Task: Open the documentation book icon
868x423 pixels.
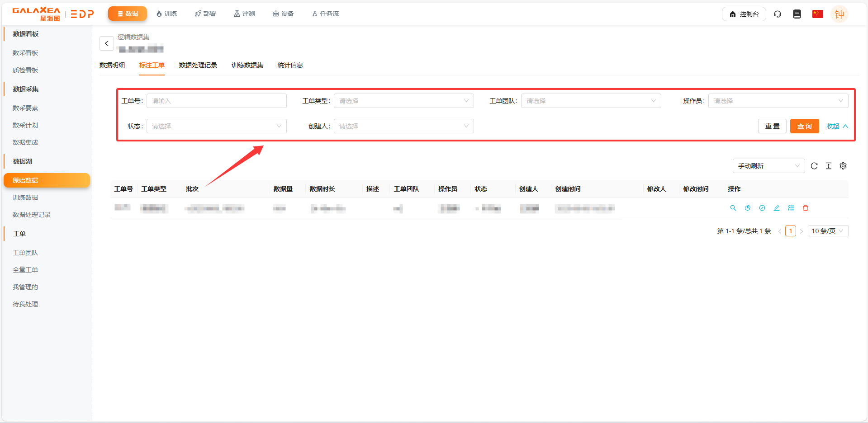Action: (797, 14)
